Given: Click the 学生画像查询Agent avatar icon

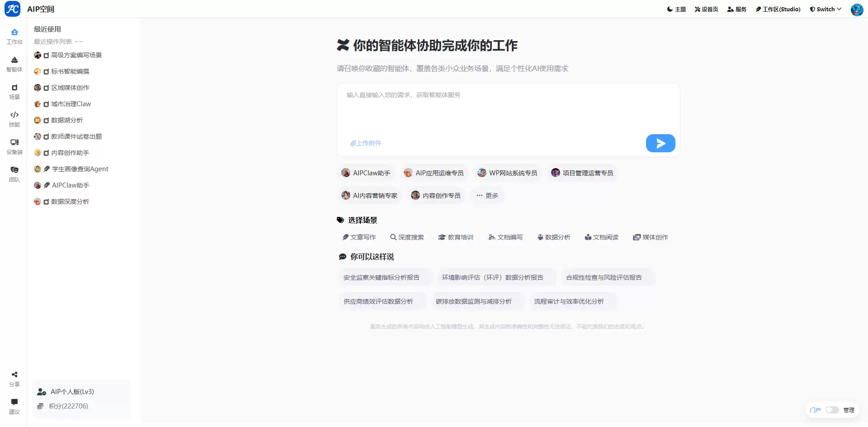Looking at the screenshot, I should tap(38, 169).
